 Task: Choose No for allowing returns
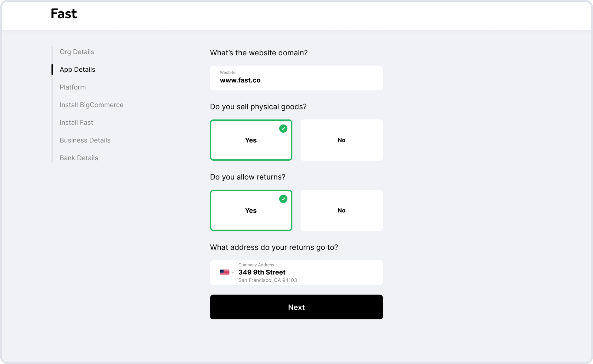[342, 210]
